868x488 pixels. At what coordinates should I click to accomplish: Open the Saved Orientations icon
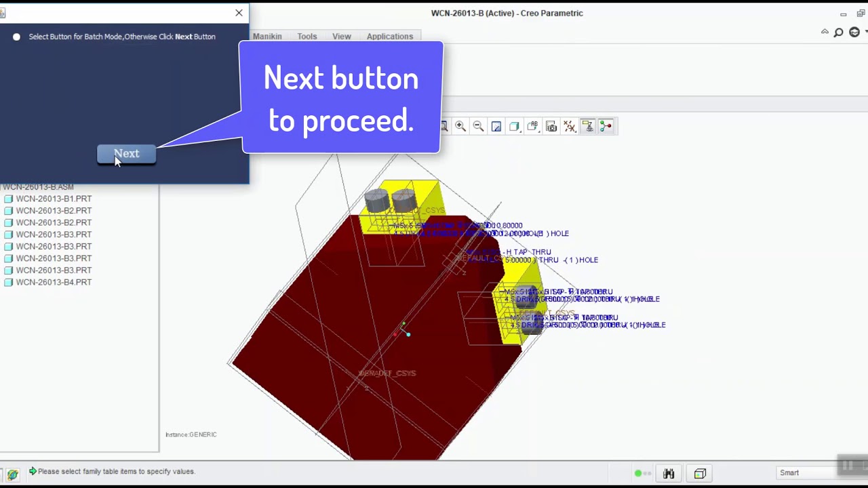(x=533, y=126)
